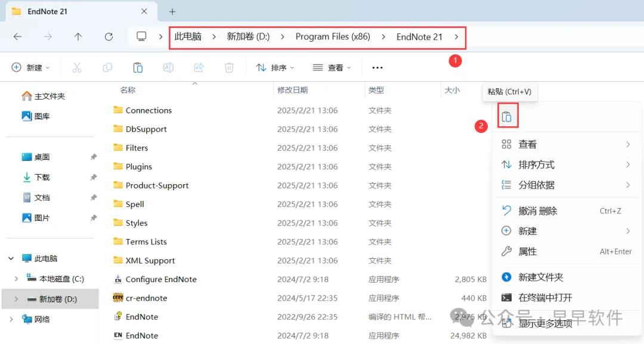Expand 新加卷 (D:) tree node
This screenshot has width=644, height=344.
[x=16, y=299]
